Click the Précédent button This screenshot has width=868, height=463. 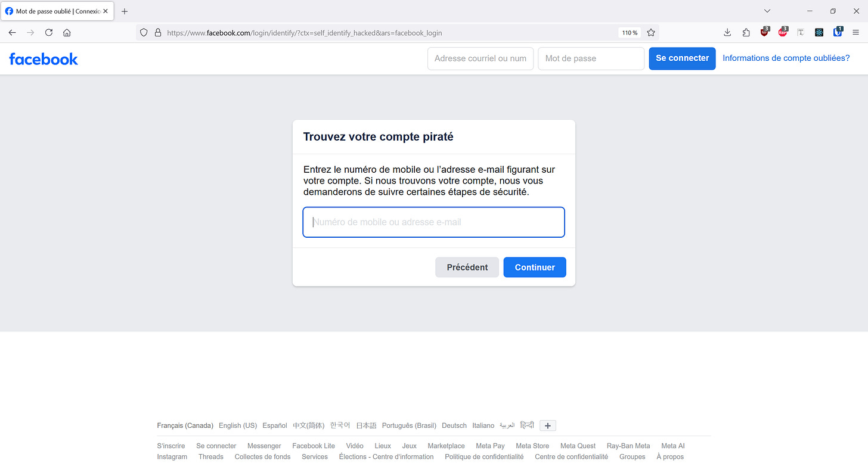point(467,267)
